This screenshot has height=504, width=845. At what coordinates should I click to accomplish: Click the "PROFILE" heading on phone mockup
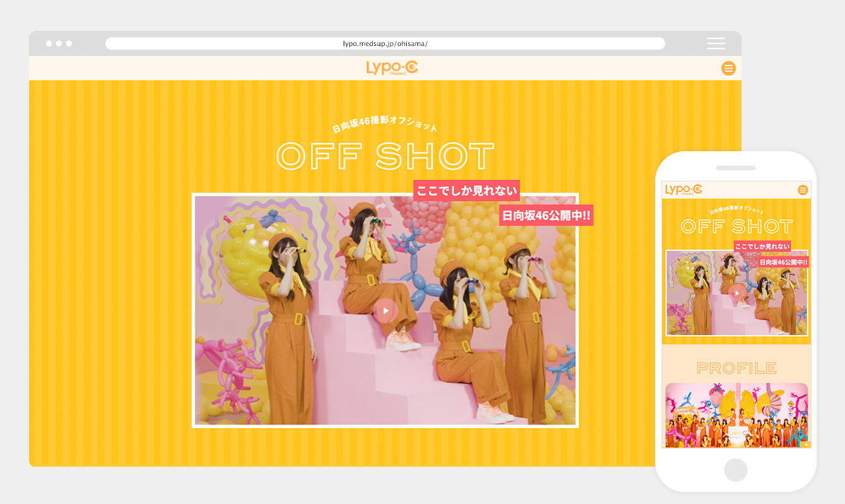tap(737, 368)
